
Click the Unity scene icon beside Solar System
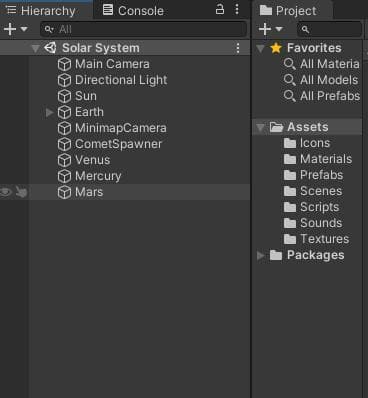click(50, 48)
